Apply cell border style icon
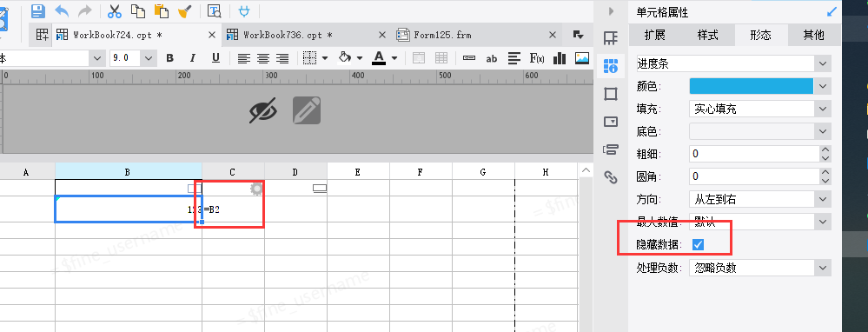This screenshot has width=868, height=332. [309, 57]
